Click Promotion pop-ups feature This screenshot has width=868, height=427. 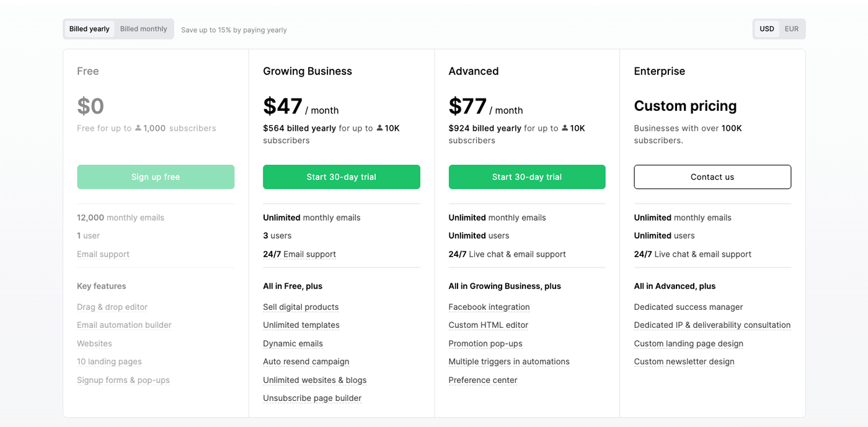485,343
